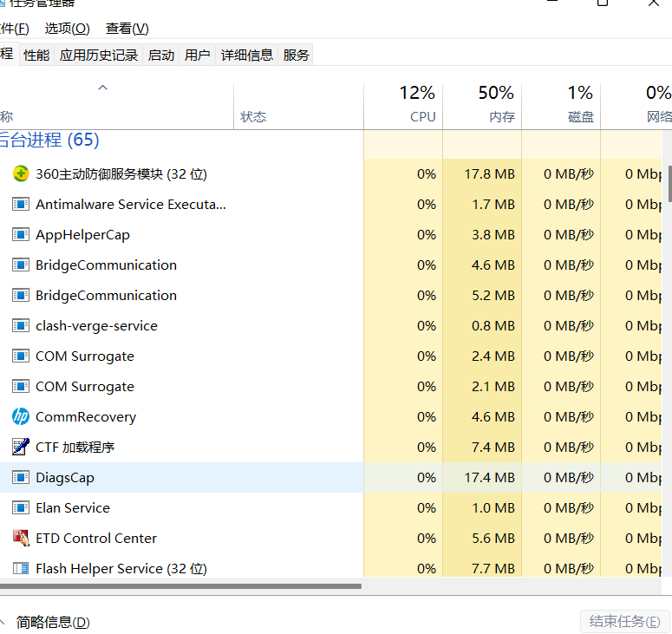Screen dimensions: 672x634
Task: Click the sort arrow above name column
Action: tap(102, 88)
